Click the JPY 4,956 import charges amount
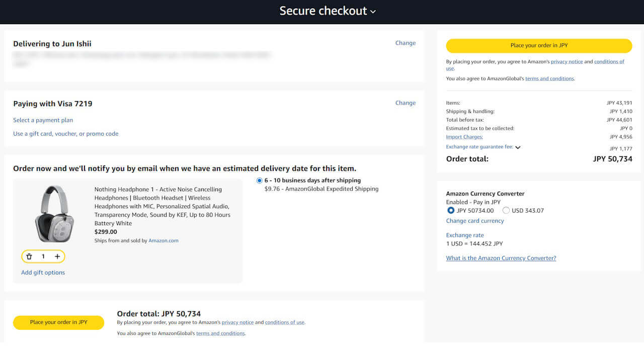644x362 pixels. [621, 137]
